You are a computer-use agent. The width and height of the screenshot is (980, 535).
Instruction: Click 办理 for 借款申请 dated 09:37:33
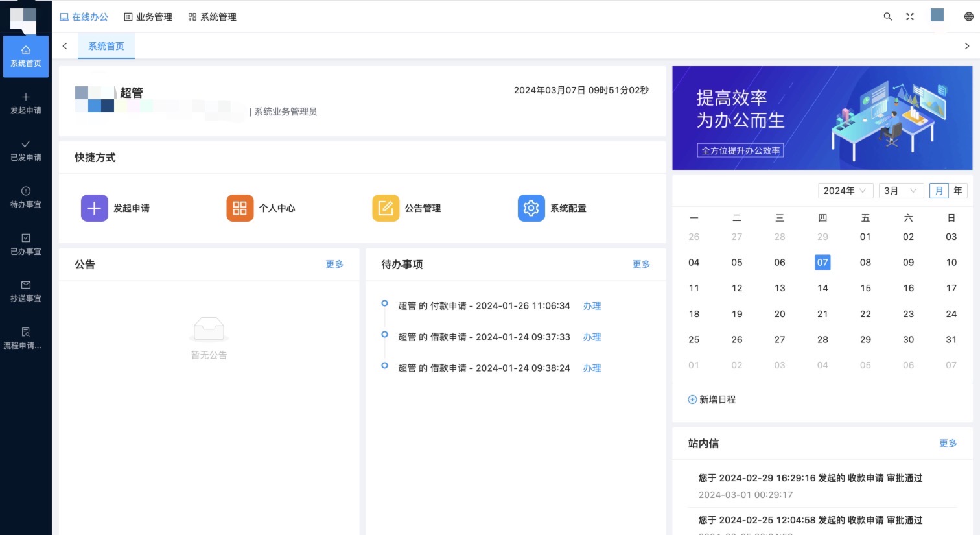(x=592, y=337)
